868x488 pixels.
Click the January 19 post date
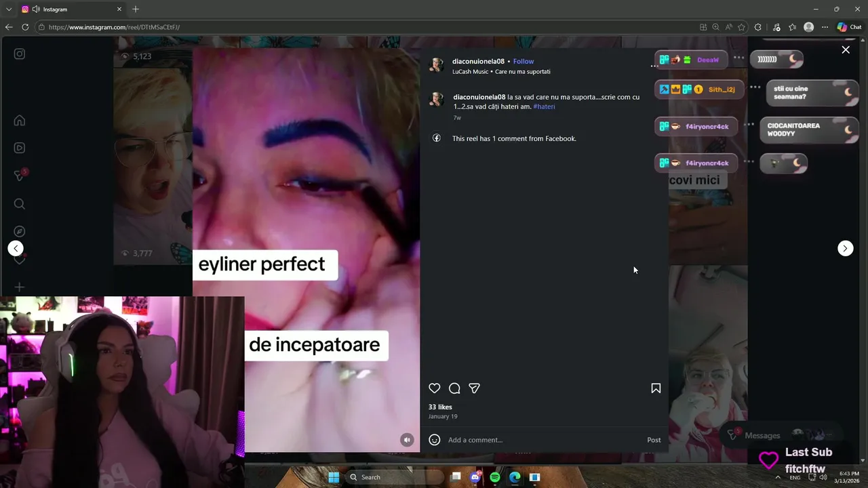pos(443,416)
